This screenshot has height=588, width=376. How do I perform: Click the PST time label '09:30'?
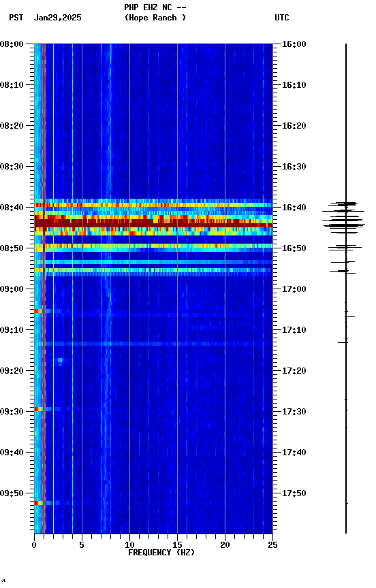pos(12,411)
